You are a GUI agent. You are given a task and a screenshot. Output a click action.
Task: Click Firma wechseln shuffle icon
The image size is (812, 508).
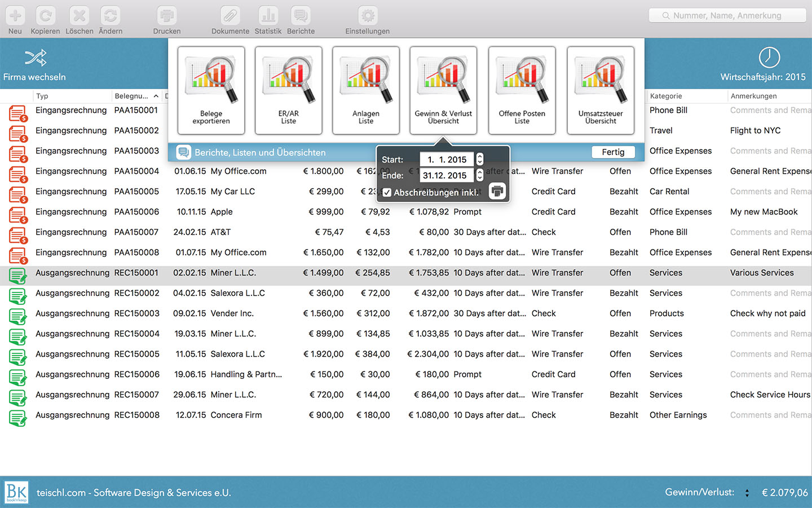coord(35,58)
